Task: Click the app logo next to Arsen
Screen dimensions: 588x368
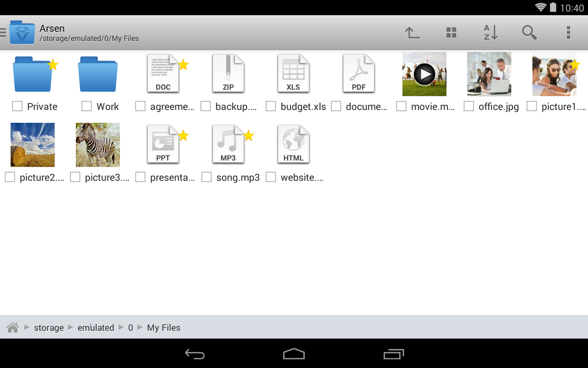Action: [x=22, y=32]
